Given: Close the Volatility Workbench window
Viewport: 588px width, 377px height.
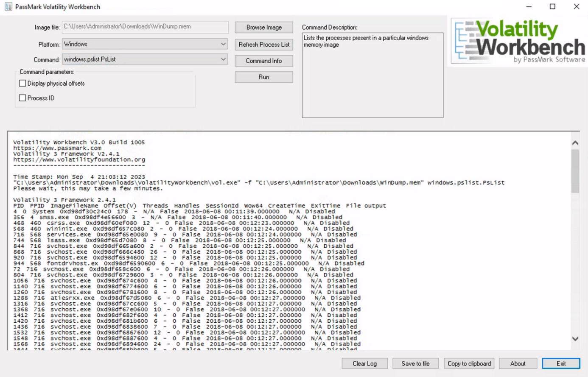Looking at the screenshot, I should [576, 7].
